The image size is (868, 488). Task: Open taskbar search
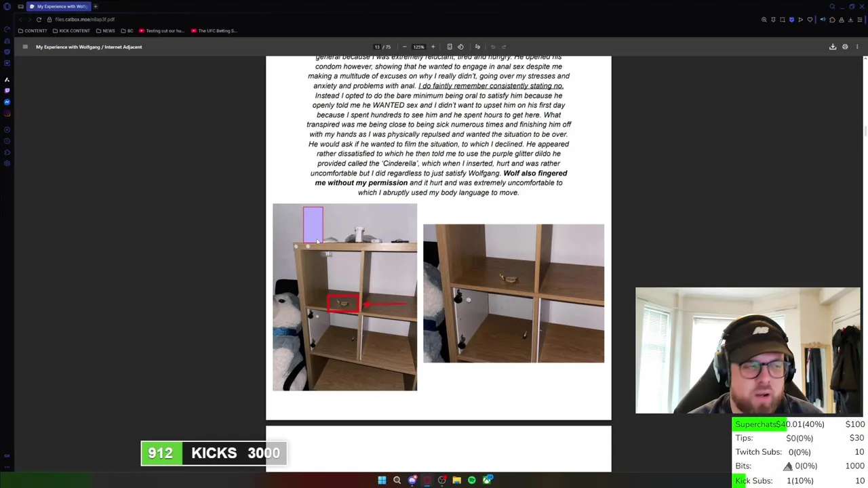tap(397, 480)
